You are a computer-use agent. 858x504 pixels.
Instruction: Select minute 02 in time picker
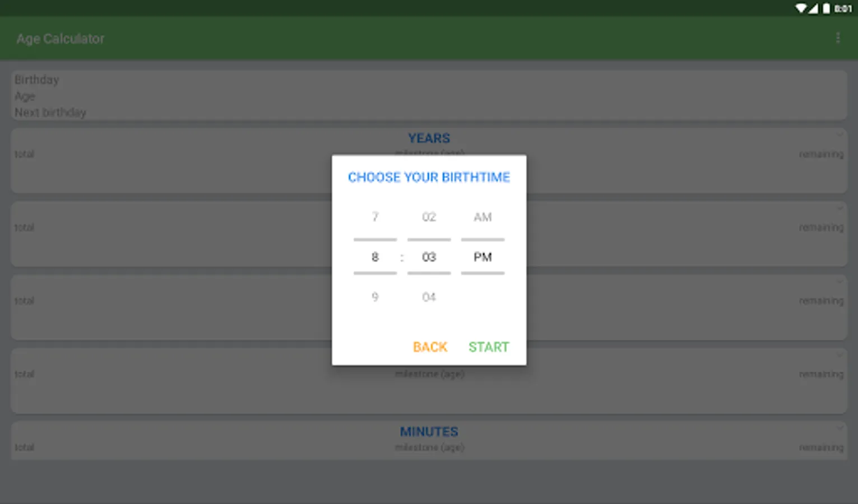429,217
